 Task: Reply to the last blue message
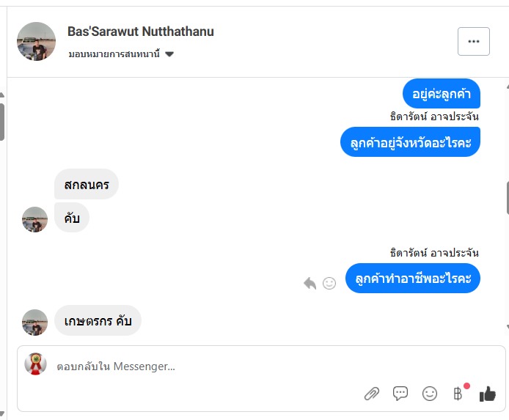point(310,283)
